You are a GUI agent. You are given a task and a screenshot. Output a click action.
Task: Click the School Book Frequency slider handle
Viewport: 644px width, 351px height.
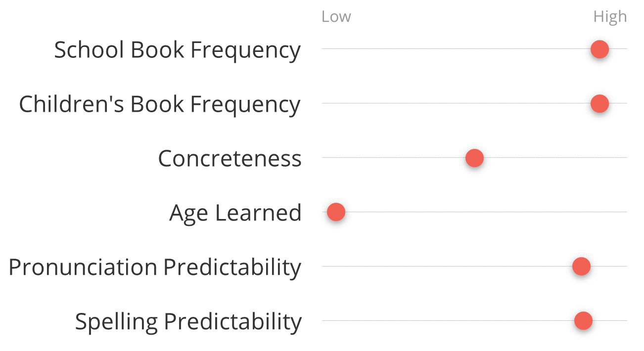click(599, 49)
